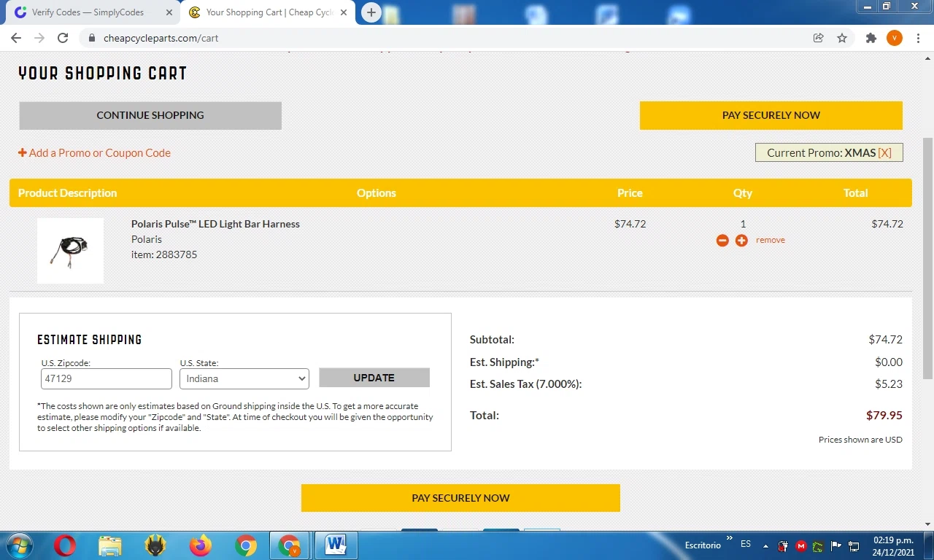Increase the quantity with the plus icon
Screen dimensions: 934x560
[x=741, y=241]
